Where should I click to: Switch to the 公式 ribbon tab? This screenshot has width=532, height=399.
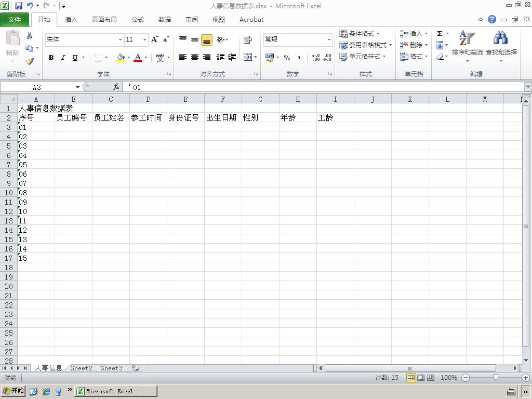(x=137, y=19)
